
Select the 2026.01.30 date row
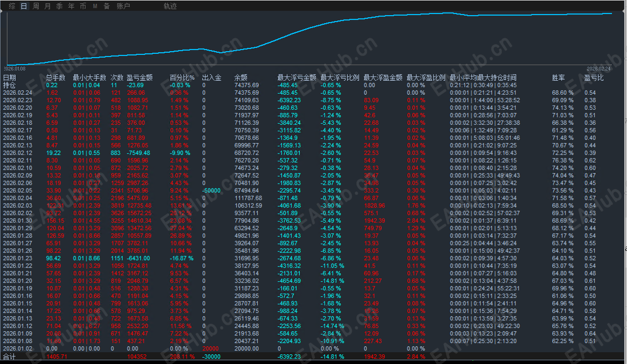(18, 221)
